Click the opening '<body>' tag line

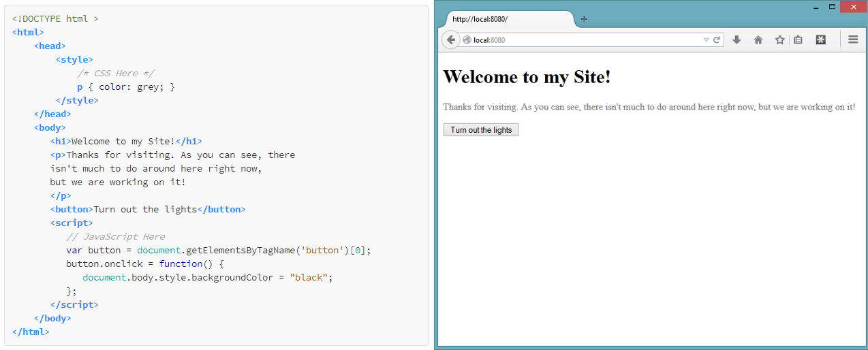coord(50,128)
